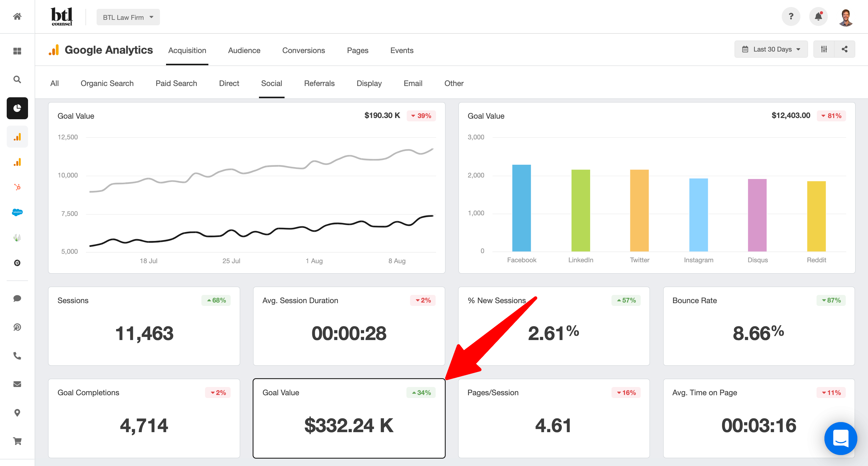Select the Goal Value $332.24 K widget
868x466 pixels.
point(349,418)
